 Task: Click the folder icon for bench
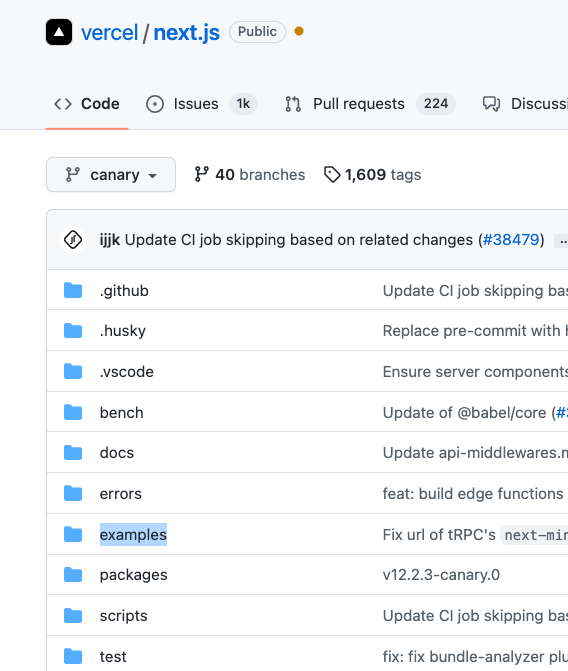click(73, 412)
